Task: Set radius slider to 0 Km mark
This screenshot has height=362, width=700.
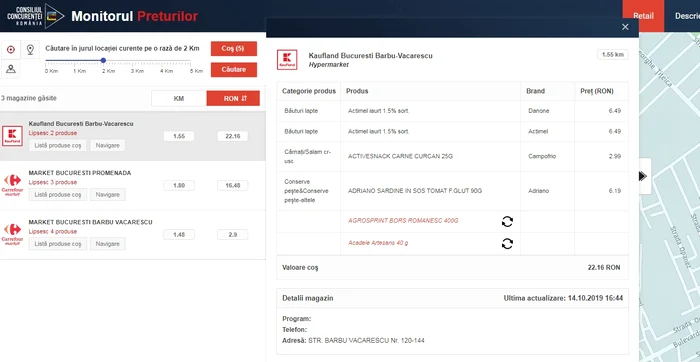Action: click(x=46, y=60)
